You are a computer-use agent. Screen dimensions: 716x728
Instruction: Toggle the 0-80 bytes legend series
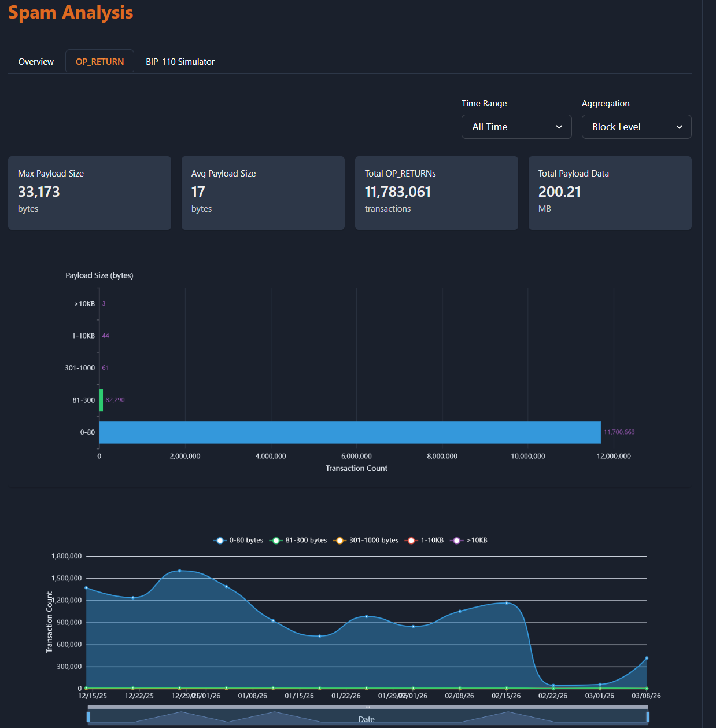coord(238,541)
